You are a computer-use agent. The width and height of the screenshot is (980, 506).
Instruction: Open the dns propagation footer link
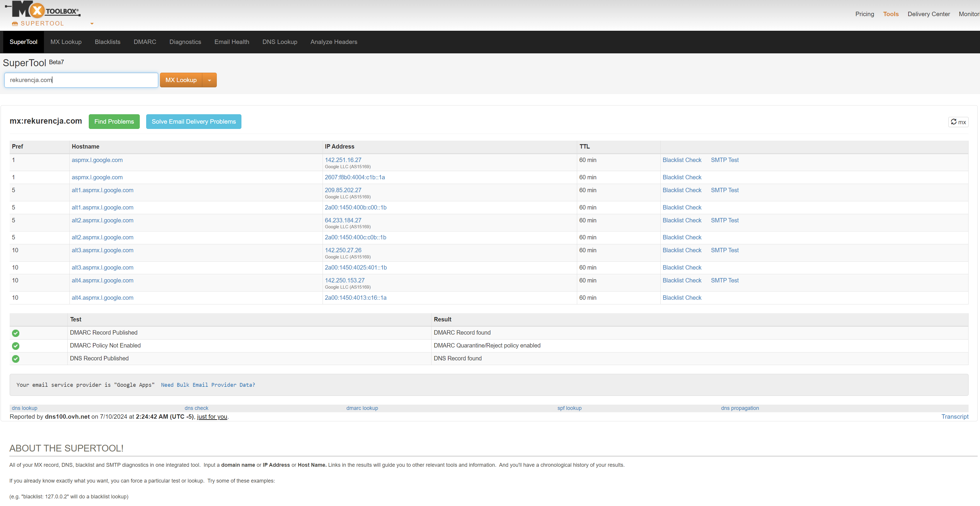click(739, 408)
